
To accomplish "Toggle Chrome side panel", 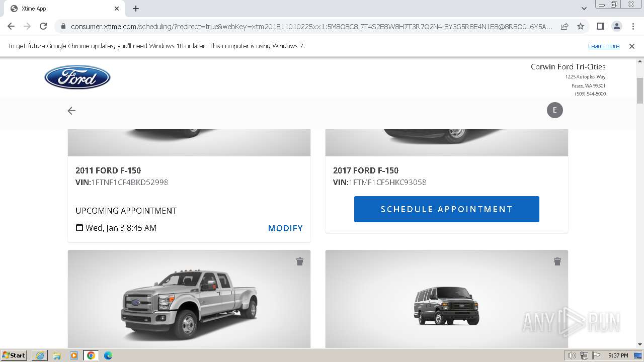I will [x=600, y=26].
